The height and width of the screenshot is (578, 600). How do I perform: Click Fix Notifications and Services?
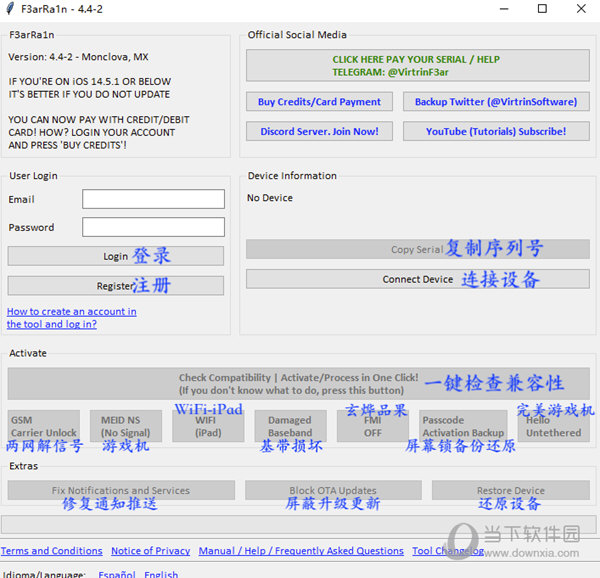coord(121,490)
